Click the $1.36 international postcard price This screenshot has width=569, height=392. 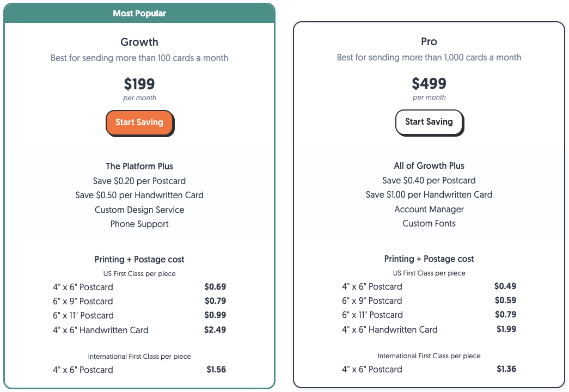[x=506, y=369]
